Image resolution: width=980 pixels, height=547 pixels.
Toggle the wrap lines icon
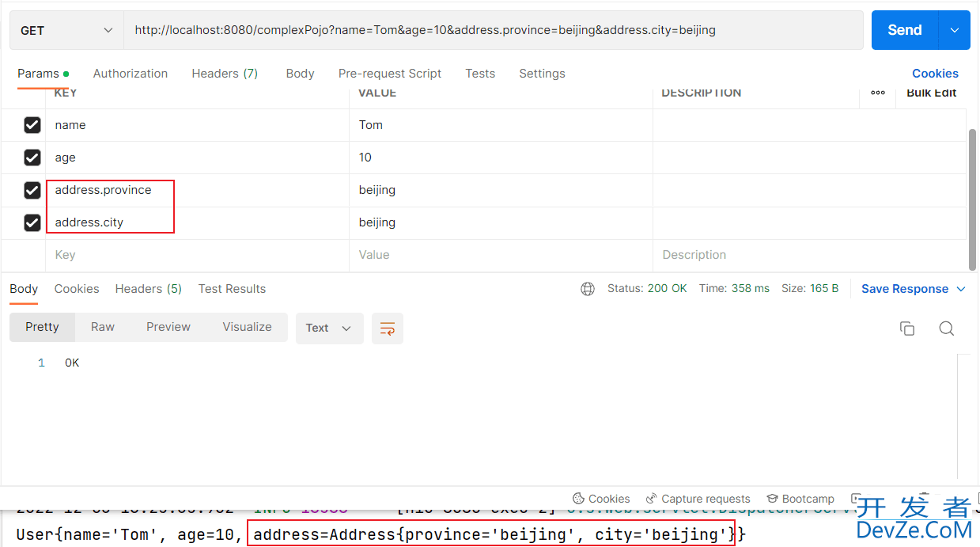(388, 329)
